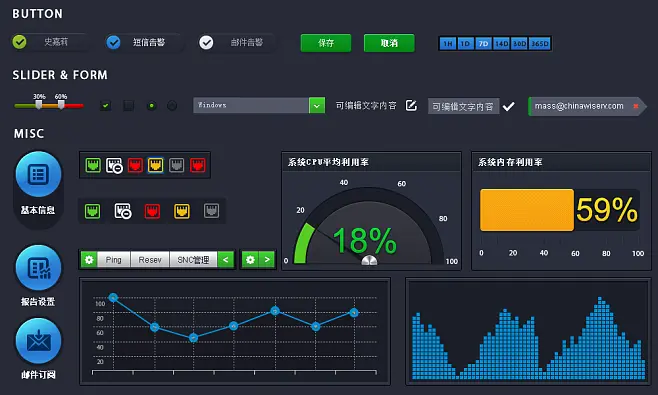Screen dimensions: 658x395
Task: Click the 59% memory value
Action: 607,209
